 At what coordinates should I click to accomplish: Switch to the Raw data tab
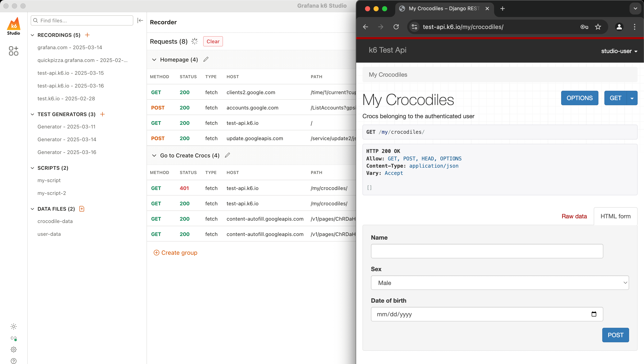point(574,216)
